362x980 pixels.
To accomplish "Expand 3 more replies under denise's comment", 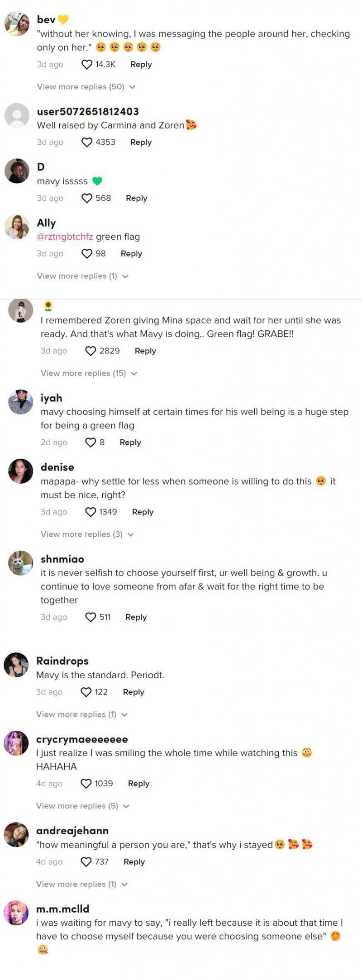I will [87, 534].
